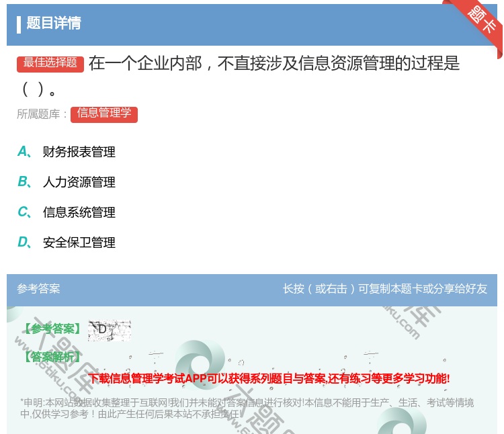Screen dimensions: 504x434
Task: Click the reference answer D image
Action: coord(110,331)
